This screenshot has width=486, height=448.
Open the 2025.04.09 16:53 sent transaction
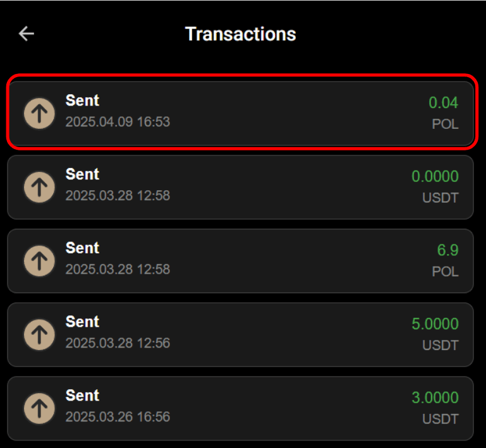click(x=241, y=113)
